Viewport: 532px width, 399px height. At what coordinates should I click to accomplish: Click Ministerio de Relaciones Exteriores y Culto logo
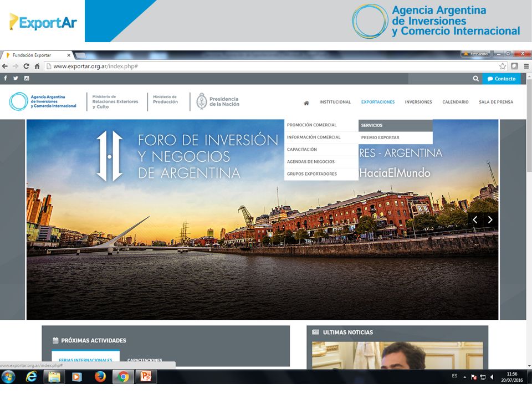click(x=115, y=101)
